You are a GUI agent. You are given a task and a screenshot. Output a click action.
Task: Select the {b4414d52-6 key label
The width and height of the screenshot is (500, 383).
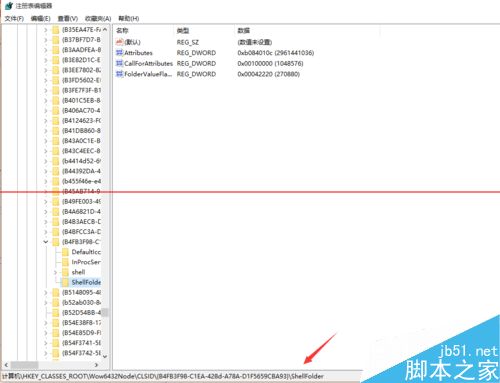[x=81, y=161]
